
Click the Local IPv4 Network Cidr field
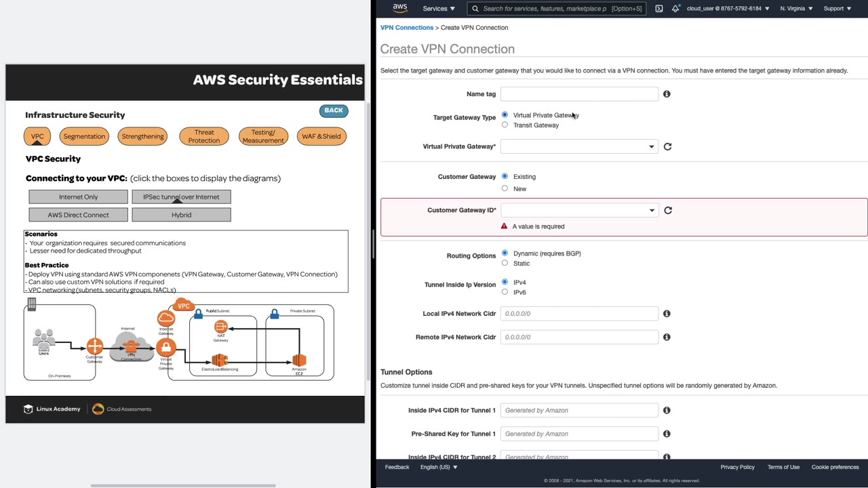[x=579, y=314]
